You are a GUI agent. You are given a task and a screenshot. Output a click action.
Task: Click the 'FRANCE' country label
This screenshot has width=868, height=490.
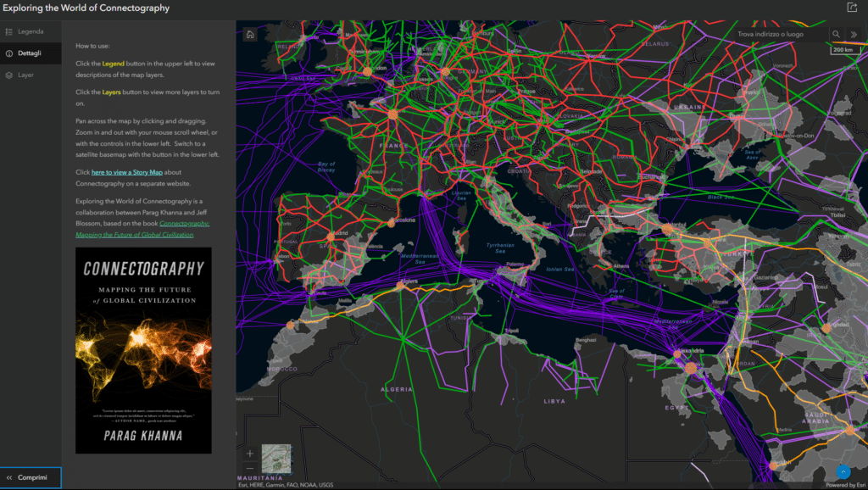[x=393, y=146]
